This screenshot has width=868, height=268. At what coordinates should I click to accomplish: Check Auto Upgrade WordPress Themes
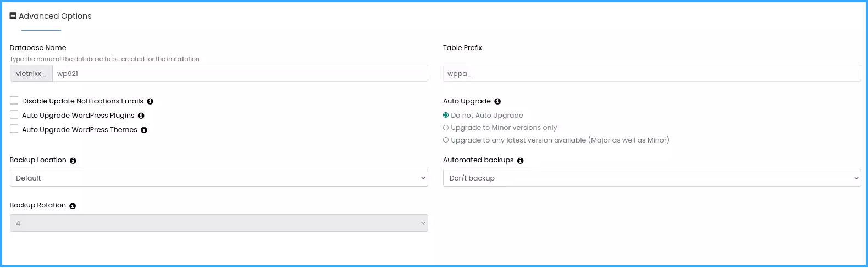(14, 129)
